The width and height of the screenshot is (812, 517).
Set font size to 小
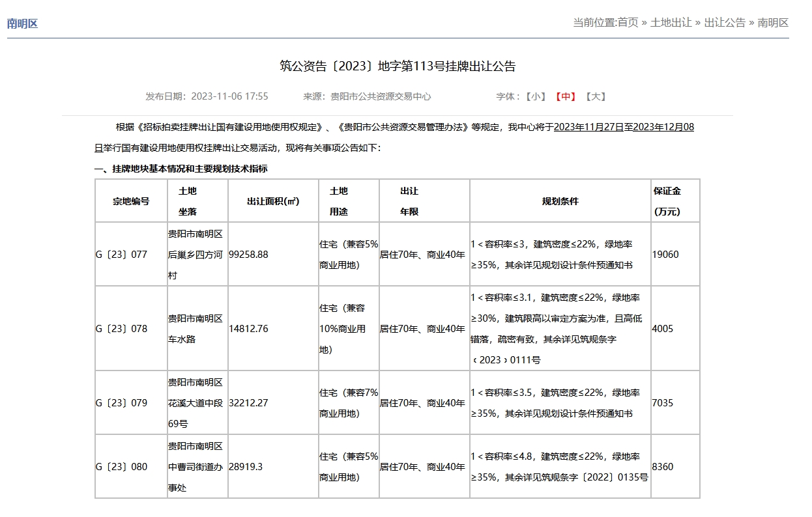(x=538, y=96)
